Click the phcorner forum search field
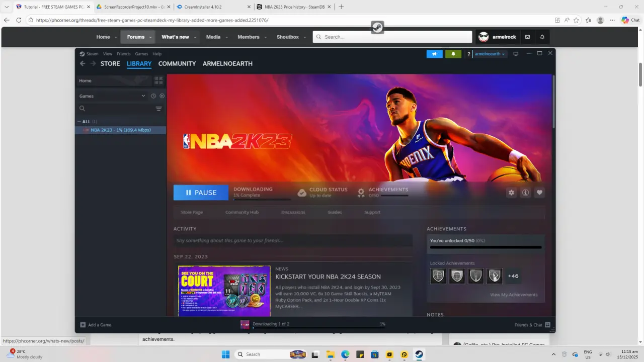The width and height of the screenshot is (644, 362). tap(392, 37)
